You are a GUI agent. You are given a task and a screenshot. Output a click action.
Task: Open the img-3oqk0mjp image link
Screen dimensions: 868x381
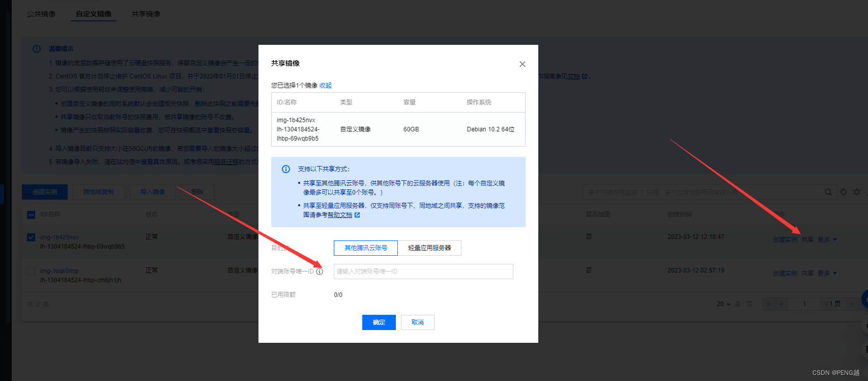click(60, 271)
